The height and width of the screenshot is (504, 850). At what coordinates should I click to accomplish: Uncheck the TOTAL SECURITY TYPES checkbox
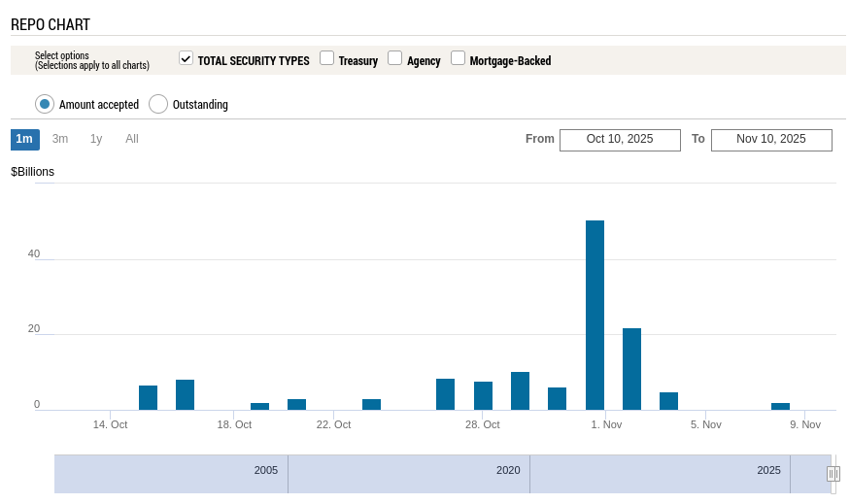[x=186, y=58]
